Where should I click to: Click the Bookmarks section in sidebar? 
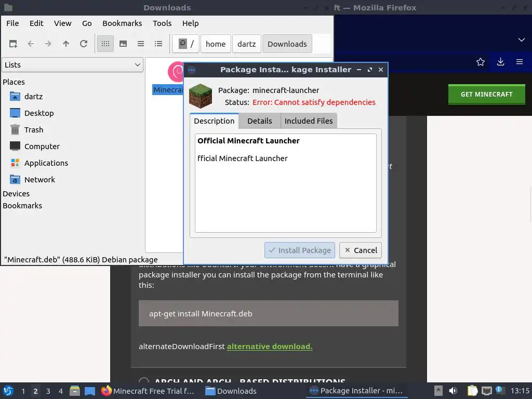click(22, 206)
